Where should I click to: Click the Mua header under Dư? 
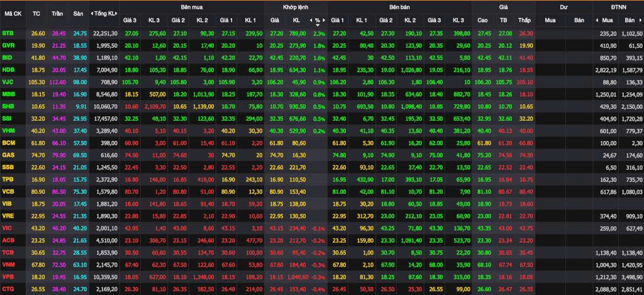550,19
